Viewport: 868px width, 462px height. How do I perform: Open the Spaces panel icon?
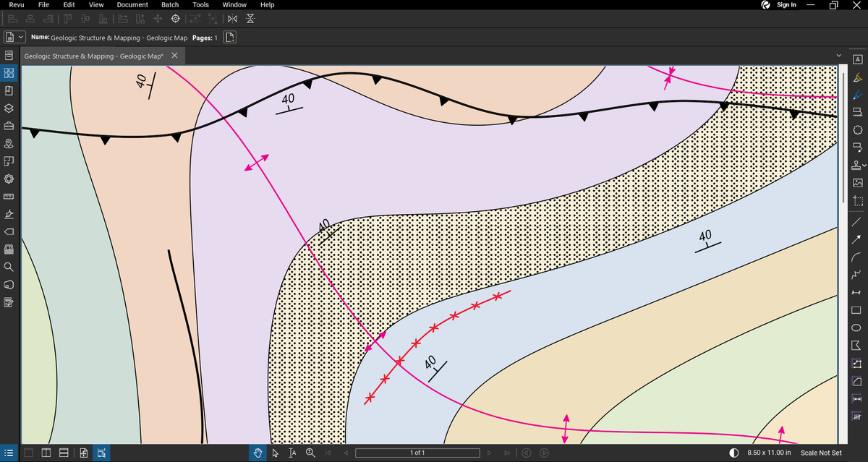point(9,161)
